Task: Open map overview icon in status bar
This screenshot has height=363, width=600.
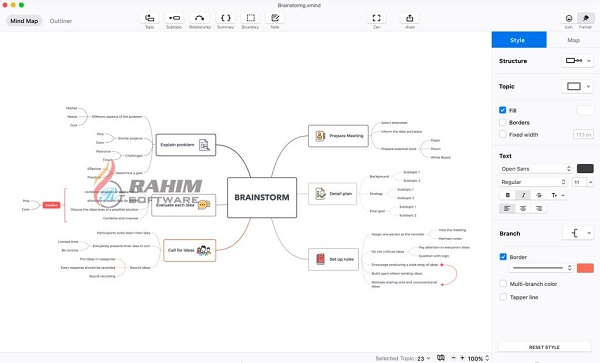Action: [441, 358]
